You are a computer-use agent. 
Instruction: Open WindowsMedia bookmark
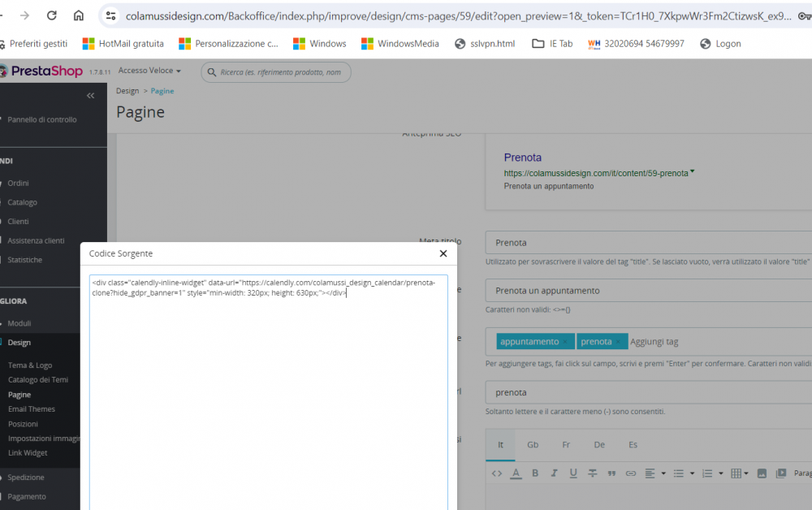click(400, 44)
